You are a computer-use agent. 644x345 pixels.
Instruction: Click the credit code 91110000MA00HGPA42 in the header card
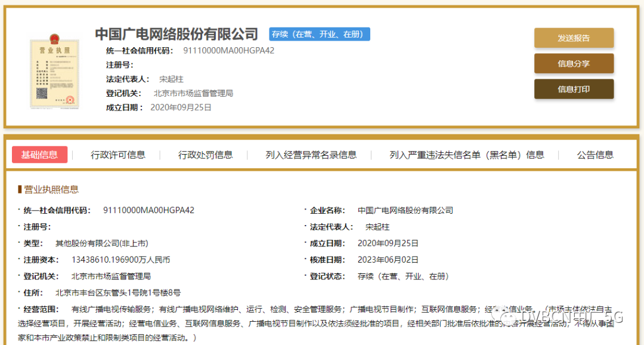click(x=229, y=51)
